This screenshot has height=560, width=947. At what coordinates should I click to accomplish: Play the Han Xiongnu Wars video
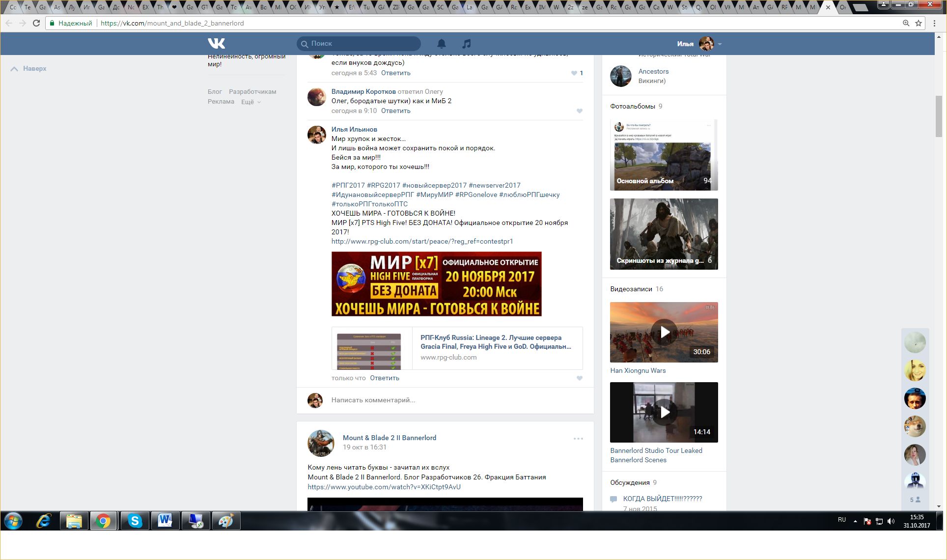(x=664, y=333)
